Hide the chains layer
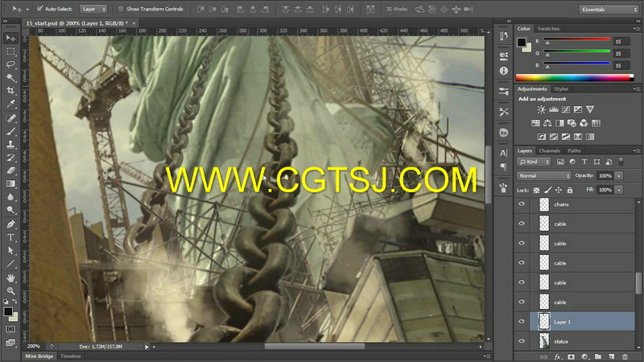 (x=522, y=204)
